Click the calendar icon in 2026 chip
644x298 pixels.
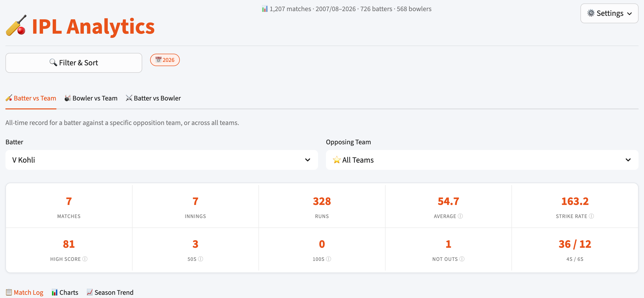(158, 60)
